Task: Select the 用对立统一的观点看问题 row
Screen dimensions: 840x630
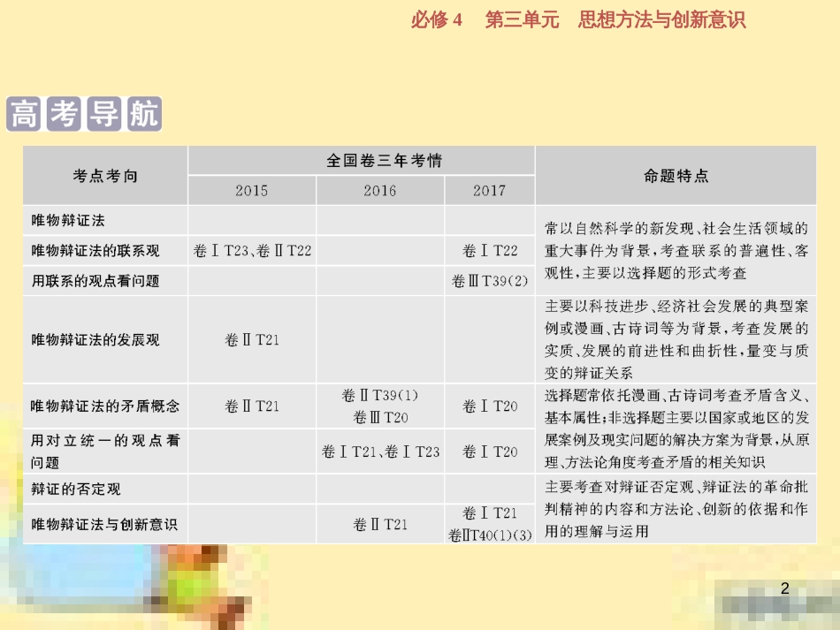Action: click(97, 451)
